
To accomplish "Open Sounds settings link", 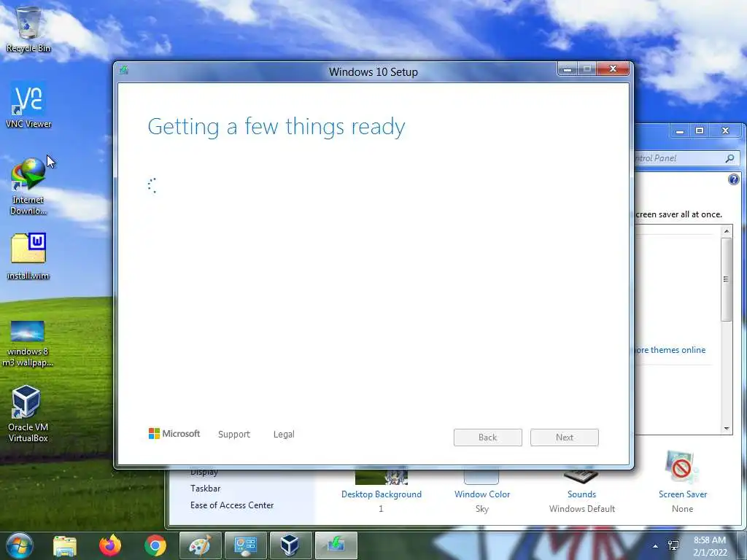I will [581, 494].
